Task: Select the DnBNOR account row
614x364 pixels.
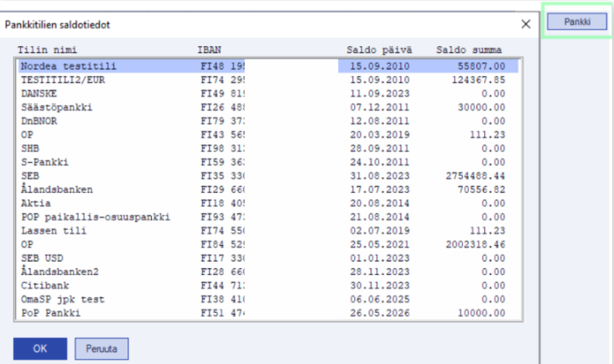Action: [x=268, y=121]
